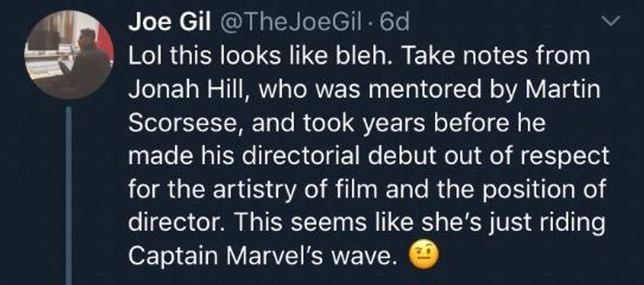Click the words "took years before he"
Screen dimensions: 644x285
point(409,125)
